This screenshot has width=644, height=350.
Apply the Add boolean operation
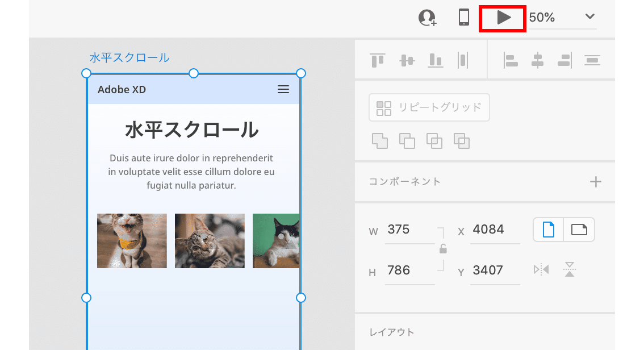(379, 141)
